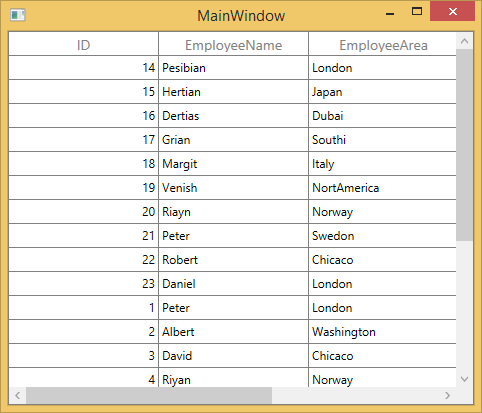Image resolution: width=482 pixels, height=413 pixels.
Task: Select the name cell Venish
Action: coord(234,188)
